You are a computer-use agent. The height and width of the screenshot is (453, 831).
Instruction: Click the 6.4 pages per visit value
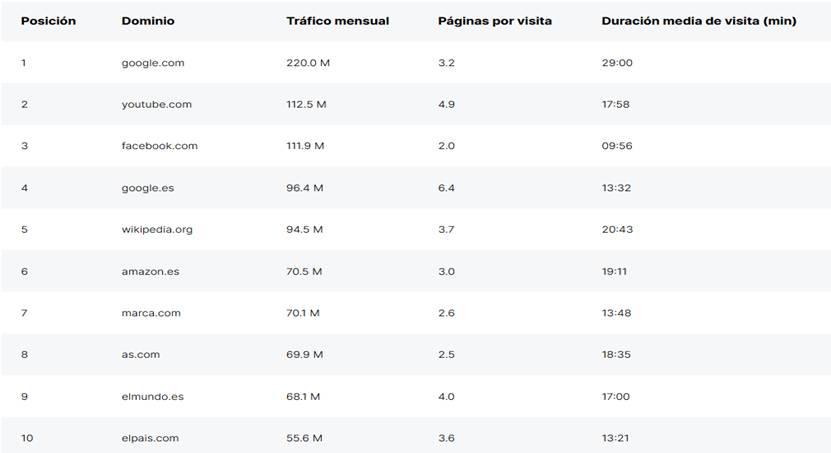tap(446, 188)
